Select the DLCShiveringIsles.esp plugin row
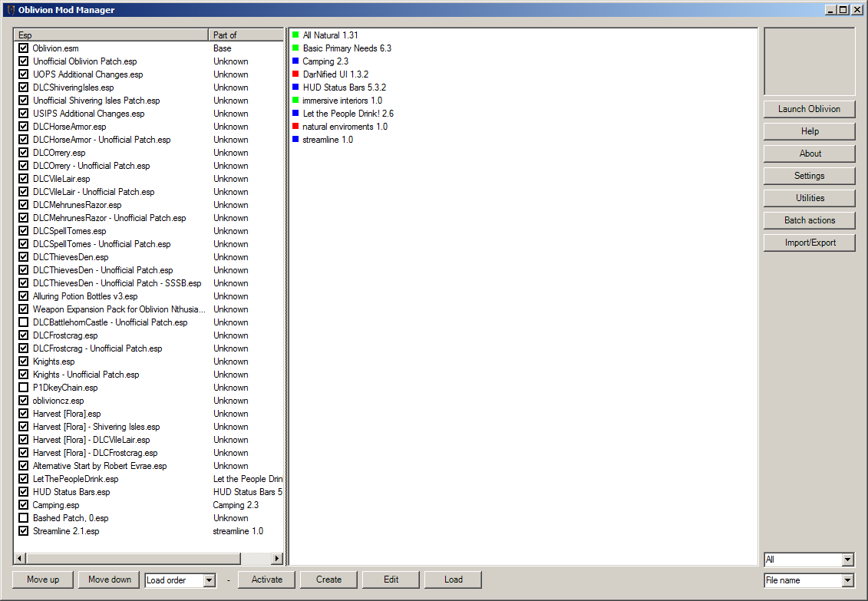Viewport: 868px width, 601px height. 149,88
